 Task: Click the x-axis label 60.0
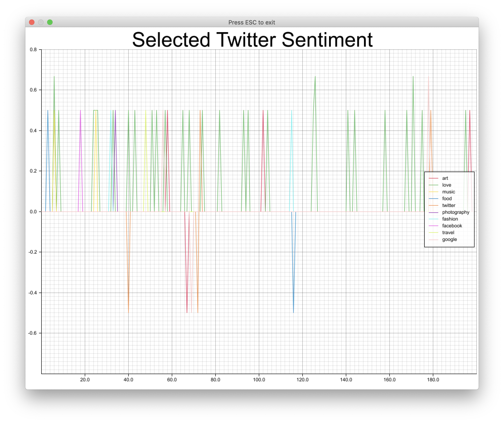click(172, 380)
